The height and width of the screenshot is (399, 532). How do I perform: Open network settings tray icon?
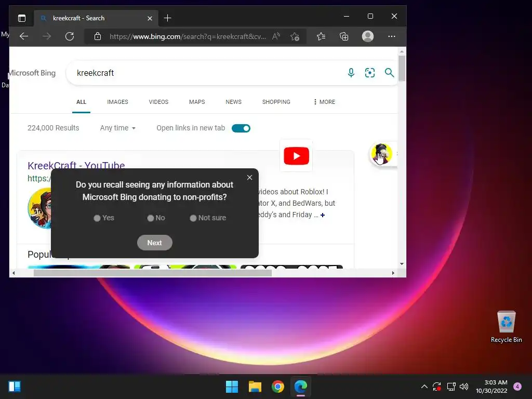coord(451,387)
